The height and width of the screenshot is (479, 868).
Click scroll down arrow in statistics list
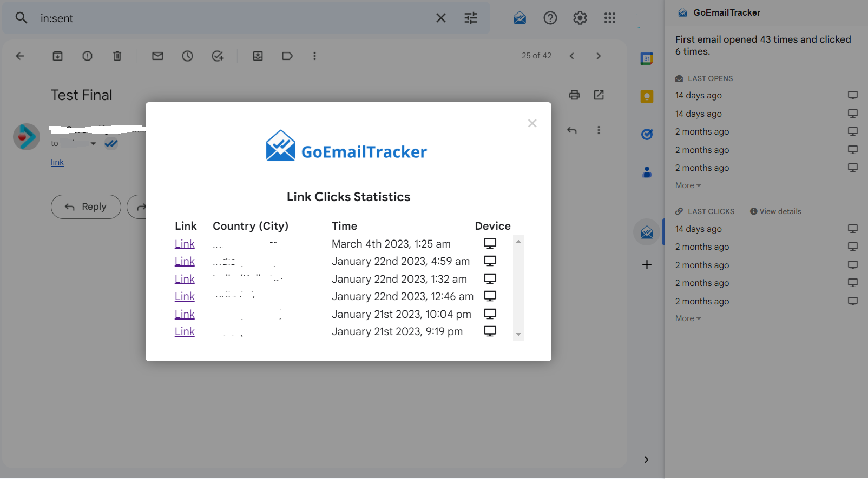[x=518, y=335]
